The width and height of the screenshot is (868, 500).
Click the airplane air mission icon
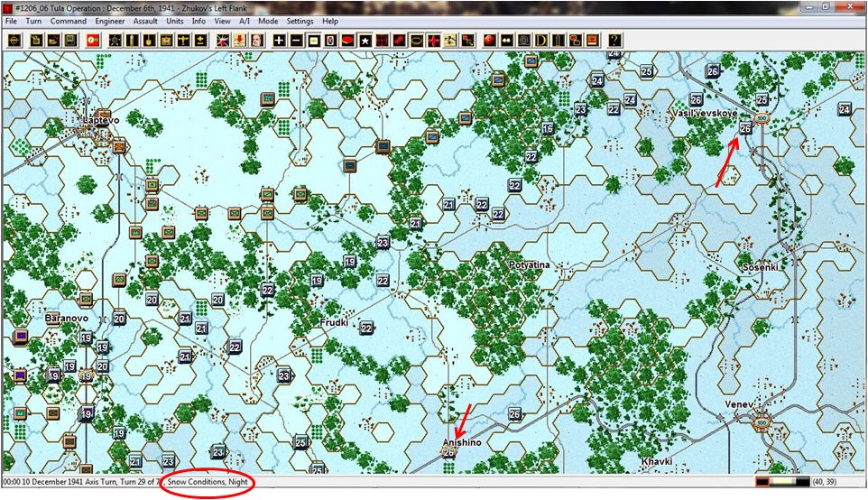pyautogui.click(x=183, y=41)
